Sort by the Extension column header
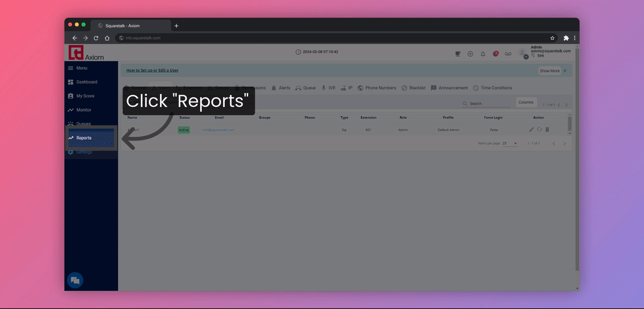 (368, 117)
